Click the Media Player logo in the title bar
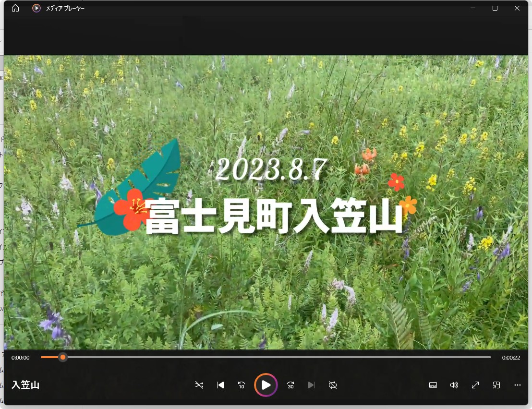The image size is (532, 409). click(36, 8)
